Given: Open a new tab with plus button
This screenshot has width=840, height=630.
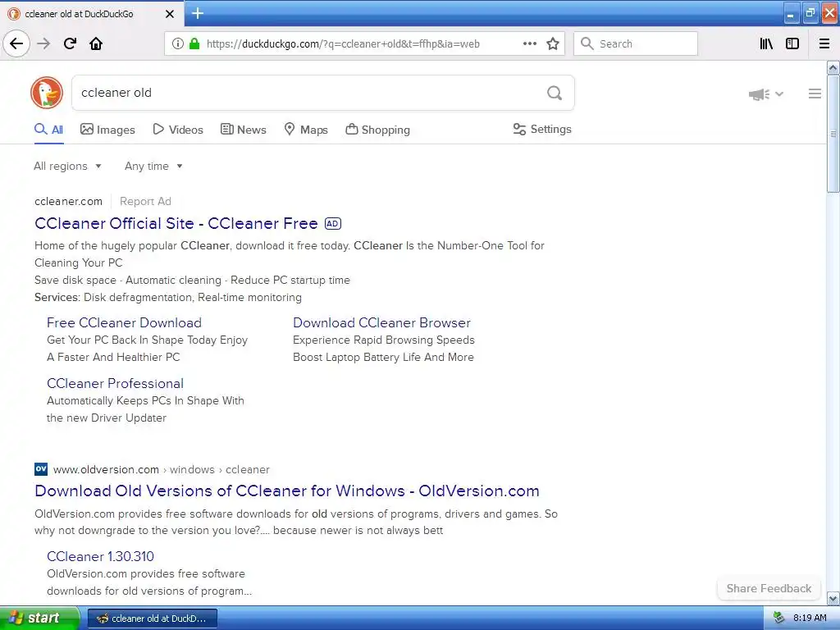Looking at the screenshot, I should 197,13.
